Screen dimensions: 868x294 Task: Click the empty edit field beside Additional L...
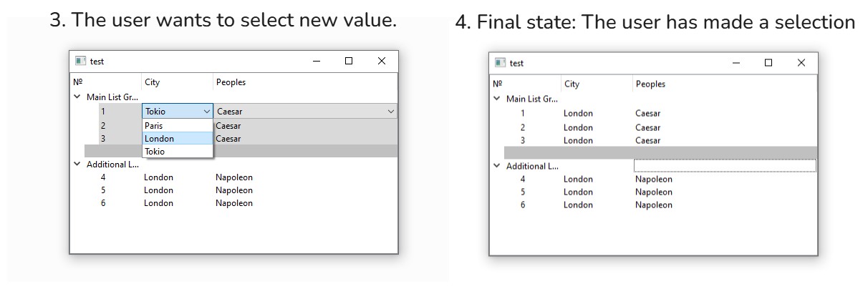[x=724, y=166]
